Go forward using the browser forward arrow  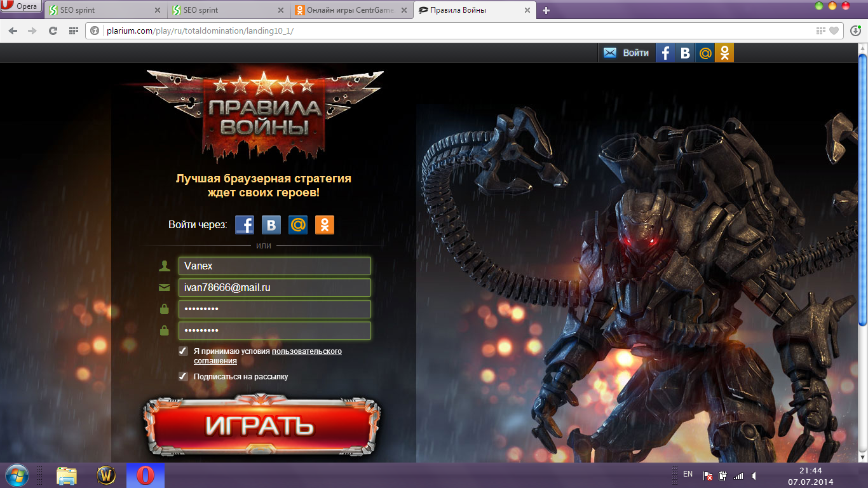coord(32,30)
